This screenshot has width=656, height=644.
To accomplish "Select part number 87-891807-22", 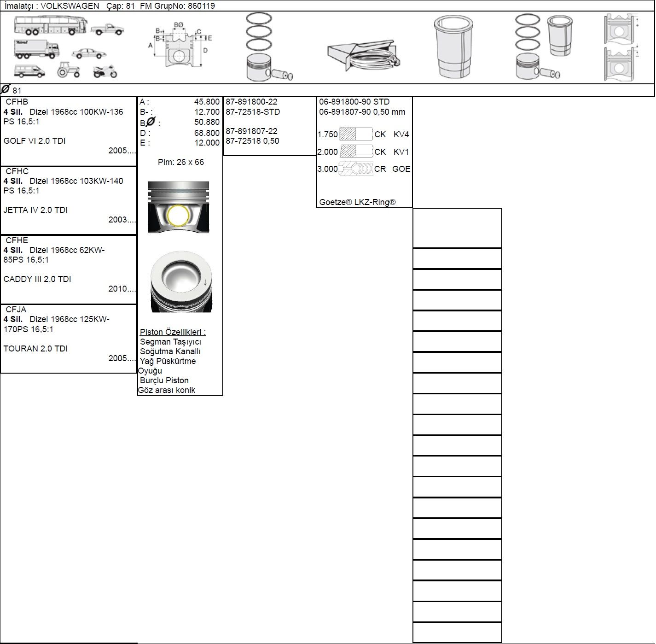I will click(x=251, y=131).
